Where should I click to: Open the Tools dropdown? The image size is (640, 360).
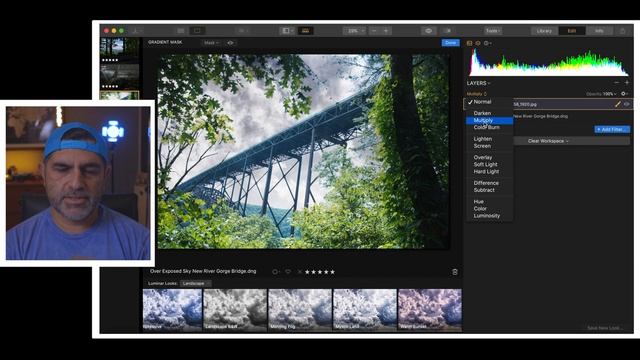pyautogui.click(x=493, y=31)
